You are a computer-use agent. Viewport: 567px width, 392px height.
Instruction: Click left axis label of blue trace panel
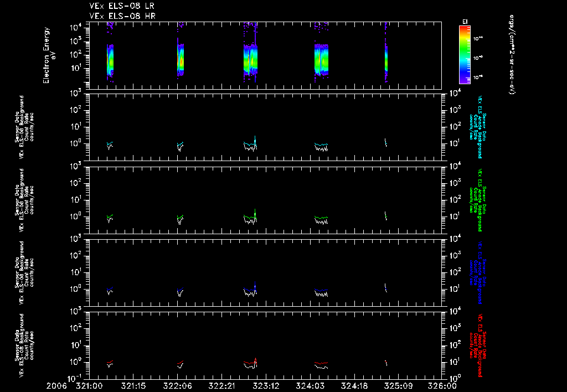pyautogui.click(x=24, y=272)
